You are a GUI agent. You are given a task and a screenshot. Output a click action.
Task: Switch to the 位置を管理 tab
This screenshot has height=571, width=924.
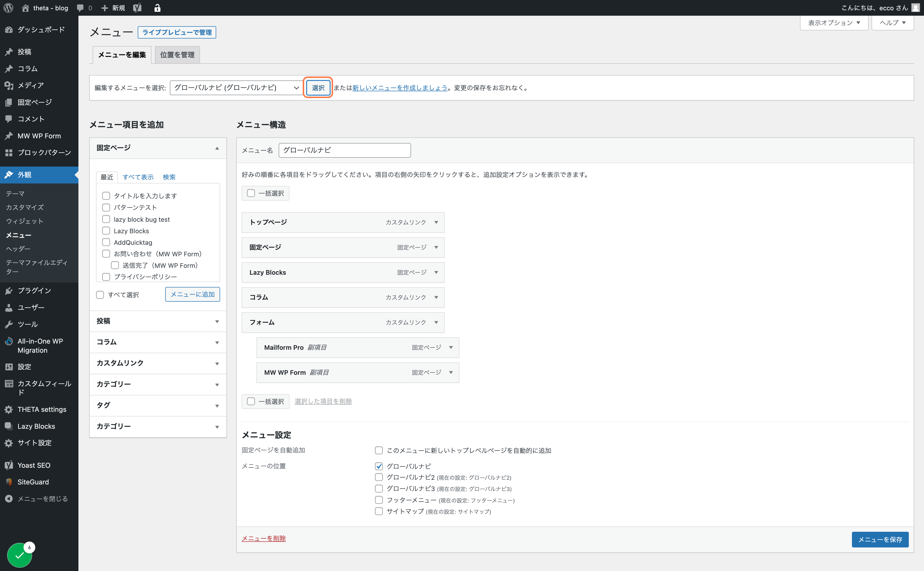(177, 55)
